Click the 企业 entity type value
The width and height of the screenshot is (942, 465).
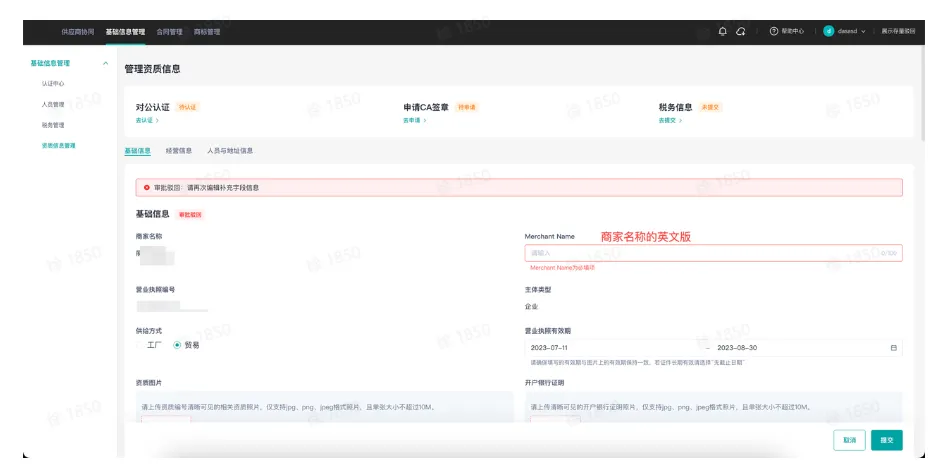[x=531, y=306]
